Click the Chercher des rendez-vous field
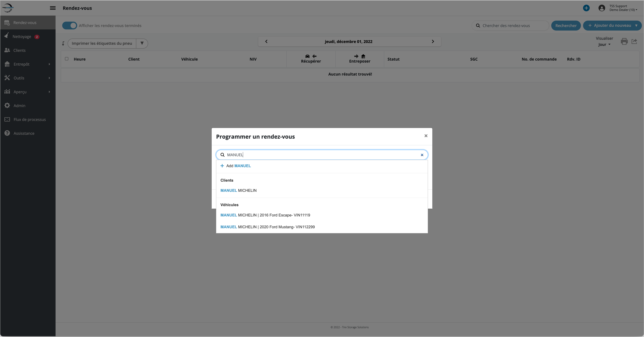 (x=513, y=26)
